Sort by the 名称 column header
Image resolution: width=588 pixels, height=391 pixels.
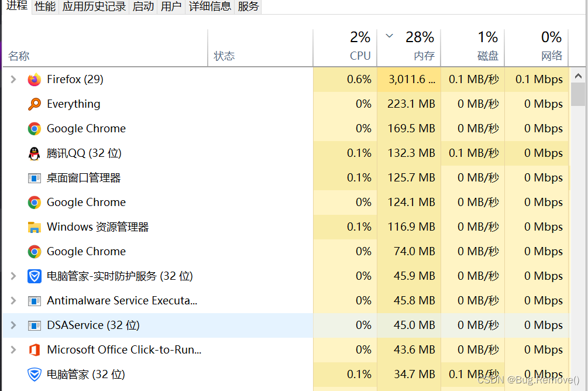coord(105,48)
